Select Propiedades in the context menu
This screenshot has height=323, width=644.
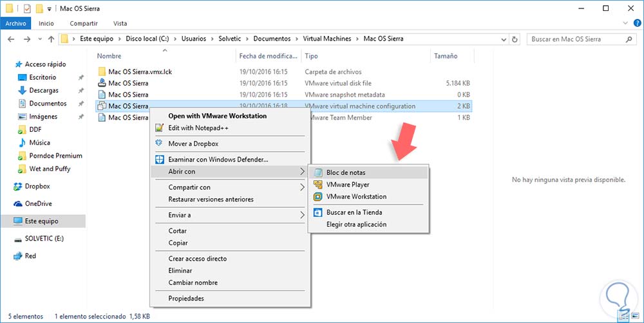(186, 299)
